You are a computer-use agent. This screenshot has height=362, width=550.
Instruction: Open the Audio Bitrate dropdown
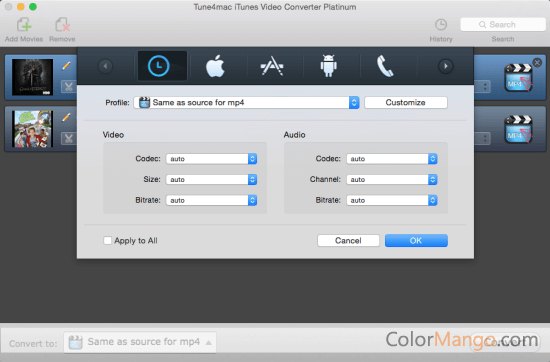[392, 200]
